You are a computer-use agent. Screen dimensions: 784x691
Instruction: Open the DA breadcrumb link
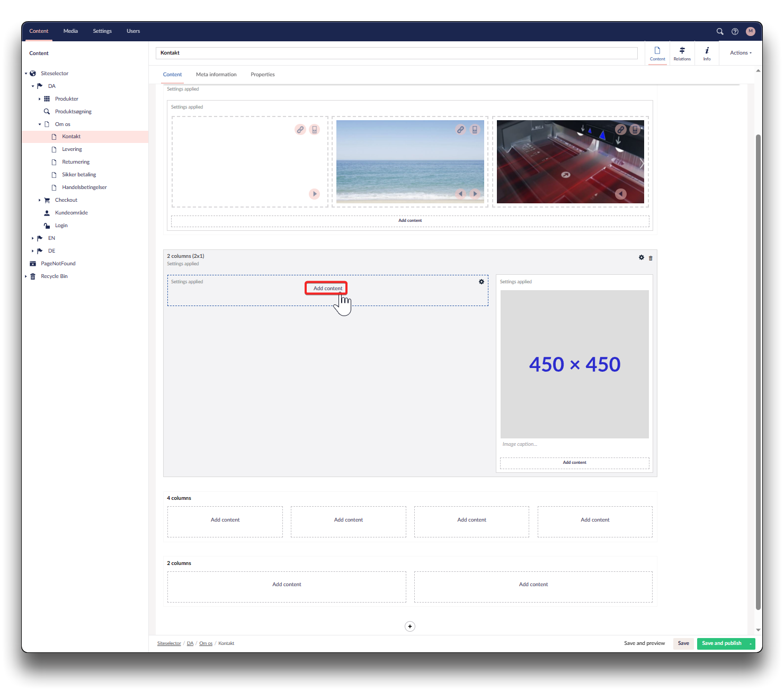click(190, 643)
